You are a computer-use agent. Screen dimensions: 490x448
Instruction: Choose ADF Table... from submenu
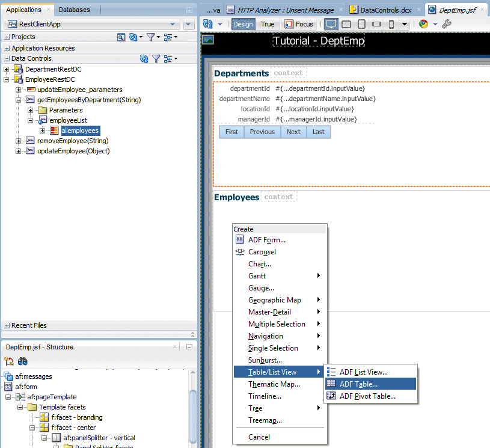click(370, 384)
